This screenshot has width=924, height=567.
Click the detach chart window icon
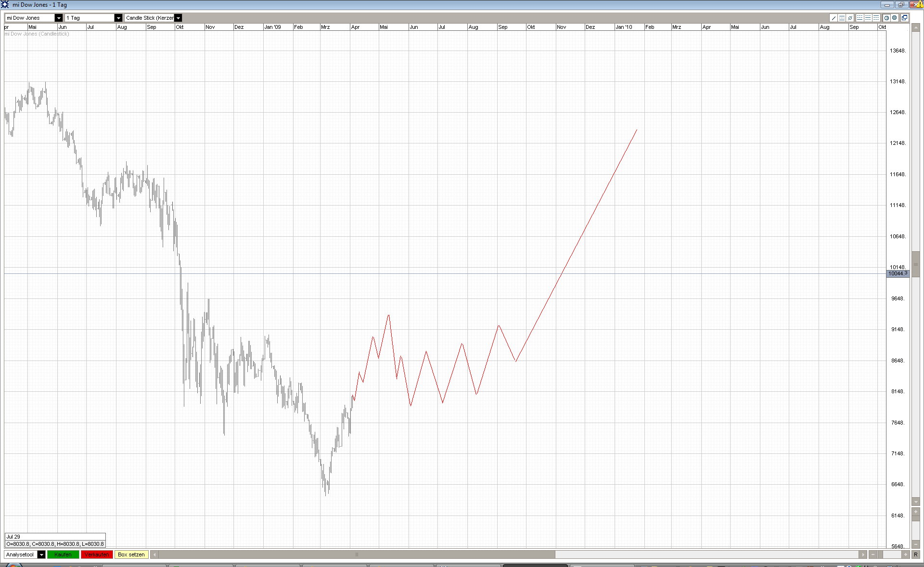904,18
